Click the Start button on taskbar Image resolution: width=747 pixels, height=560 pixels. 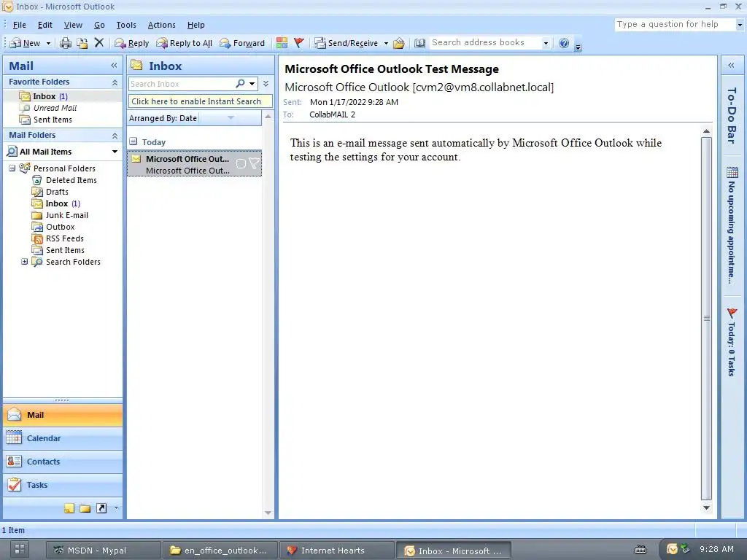coord(20,549)
